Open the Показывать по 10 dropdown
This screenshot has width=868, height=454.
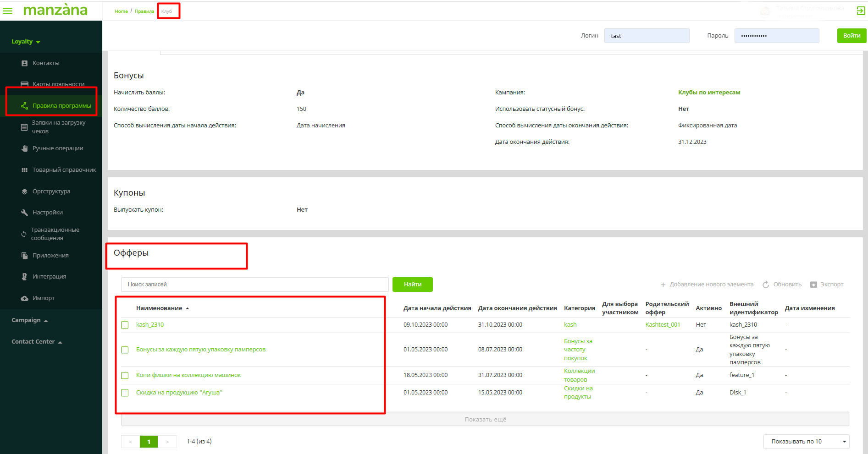(806, 442)
